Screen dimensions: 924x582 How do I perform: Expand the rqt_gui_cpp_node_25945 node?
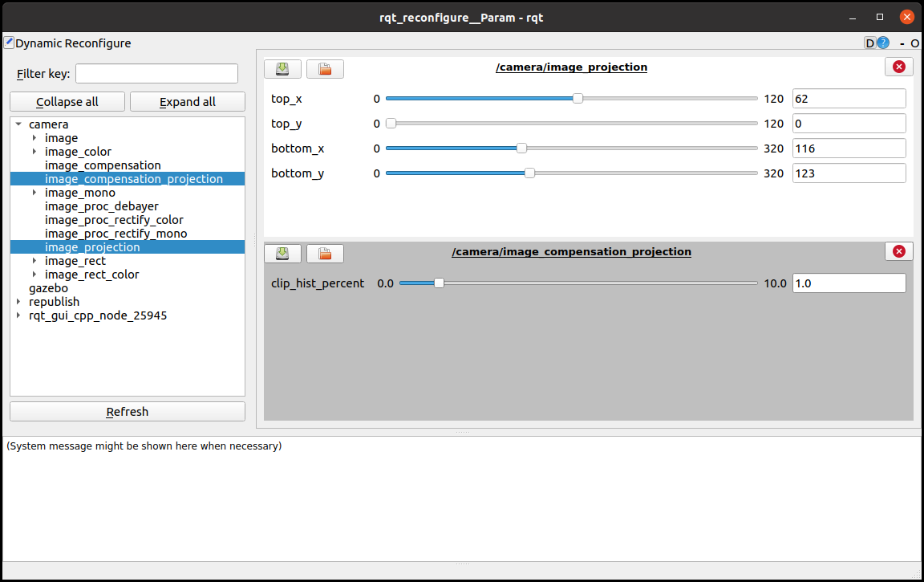18,315
